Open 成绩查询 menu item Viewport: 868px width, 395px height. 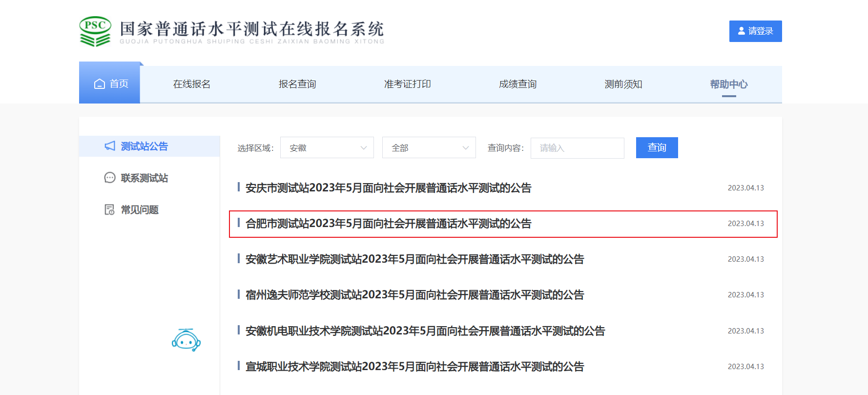[x=518, y=84]
